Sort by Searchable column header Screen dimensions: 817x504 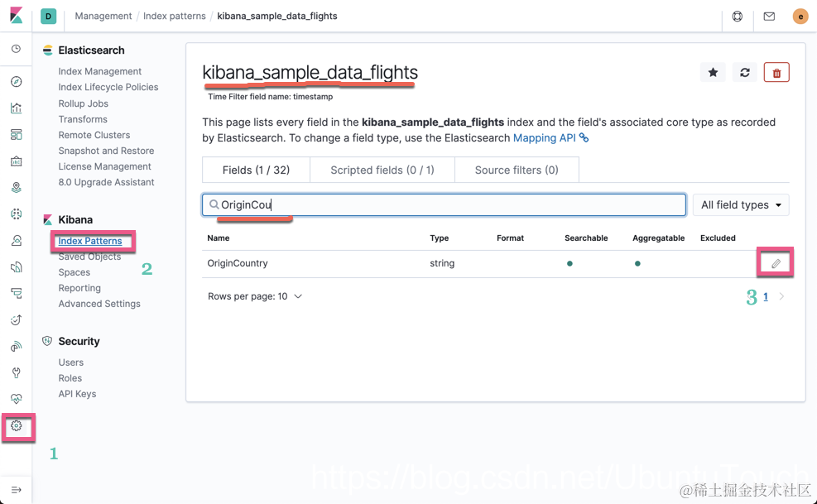[x=586, y=238]
